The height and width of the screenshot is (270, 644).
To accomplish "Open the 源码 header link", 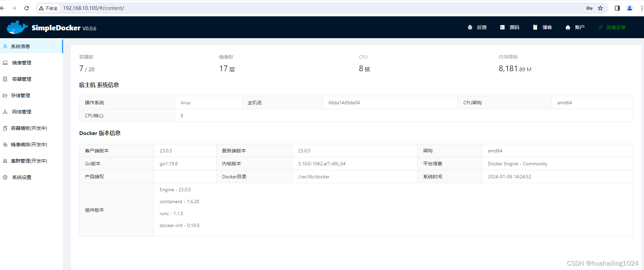I will point(514,27).
